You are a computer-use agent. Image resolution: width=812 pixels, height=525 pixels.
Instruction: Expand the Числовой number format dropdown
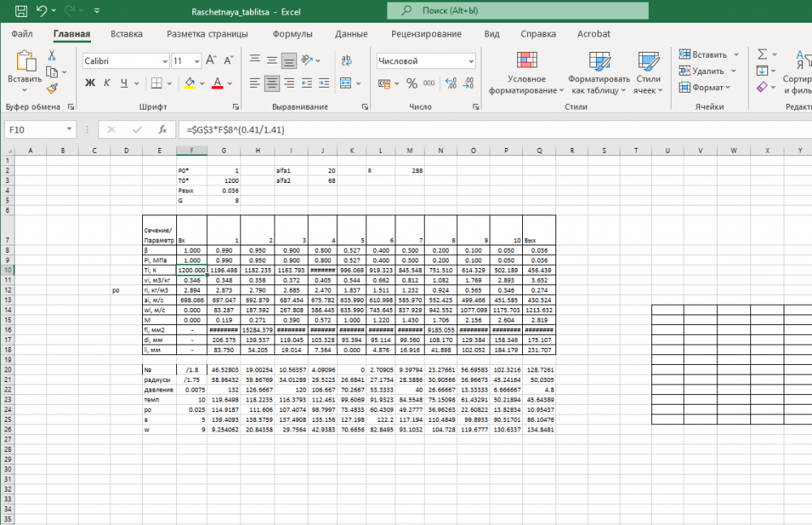tap(470, 61)
